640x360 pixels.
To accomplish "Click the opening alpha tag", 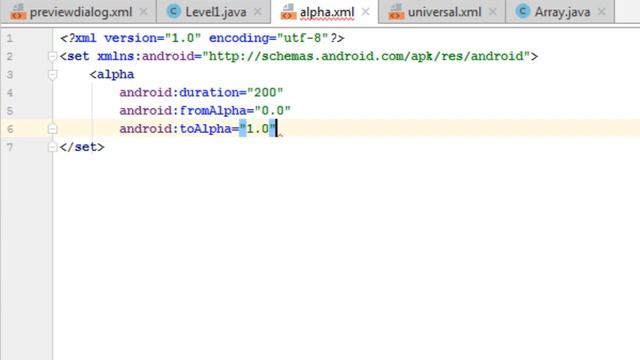I will pos(112,74).
